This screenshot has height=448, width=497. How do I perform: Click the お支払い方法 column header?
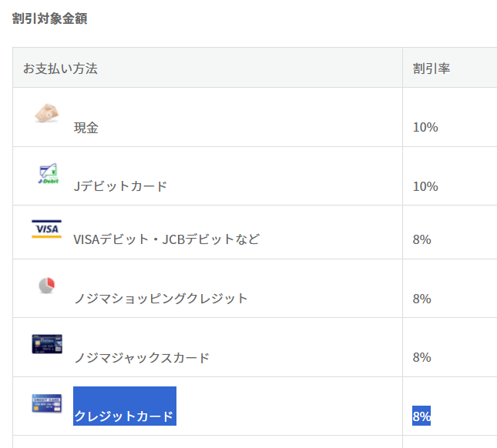tap(60, 69)
